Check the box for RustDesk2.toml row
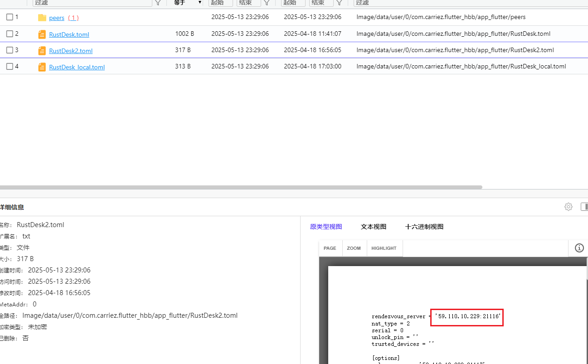 coord(10,50)
